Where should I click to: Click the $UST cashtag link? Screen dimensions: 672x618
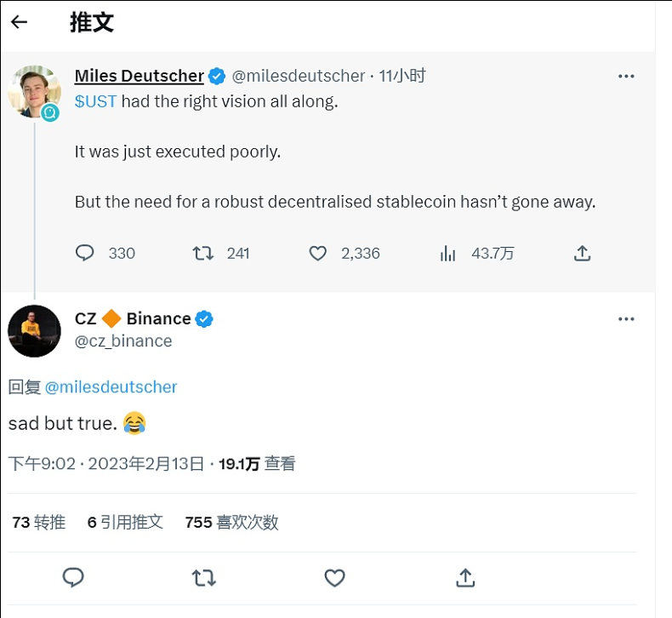tap(95, 101)
